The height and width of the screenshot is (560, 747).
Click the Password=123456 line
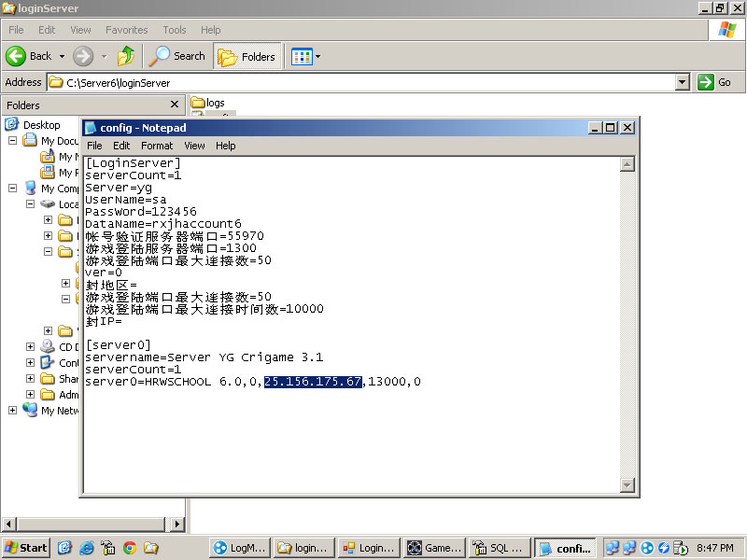click(x=141, y=212)
